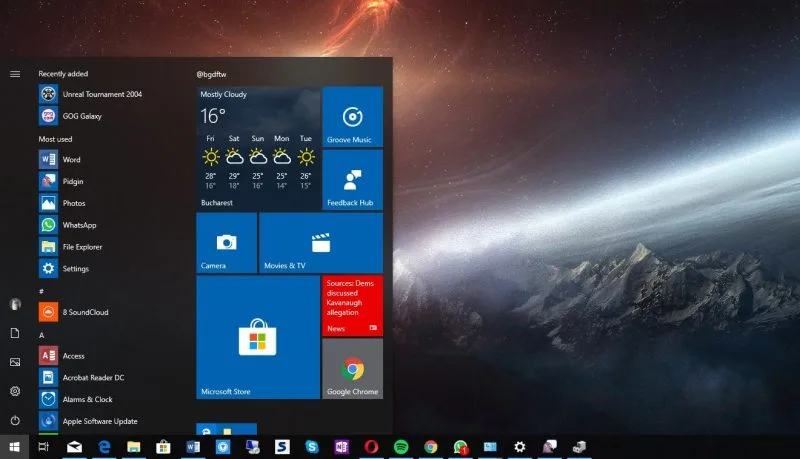Launch Google Chrome from its tile
This screenshot has width=800, height=459.
[352, 369]
